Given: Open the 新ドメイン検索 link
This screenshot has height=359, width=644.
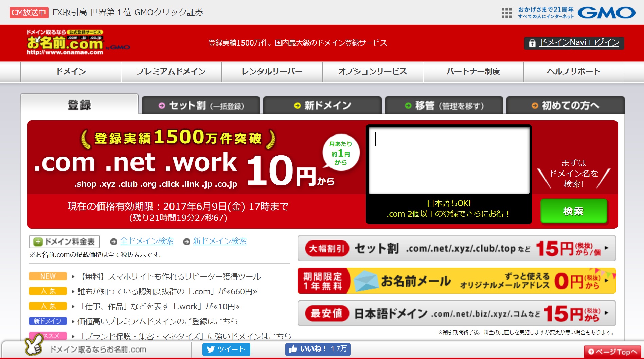Looking at the screenshot, I should tap(220, 241).
